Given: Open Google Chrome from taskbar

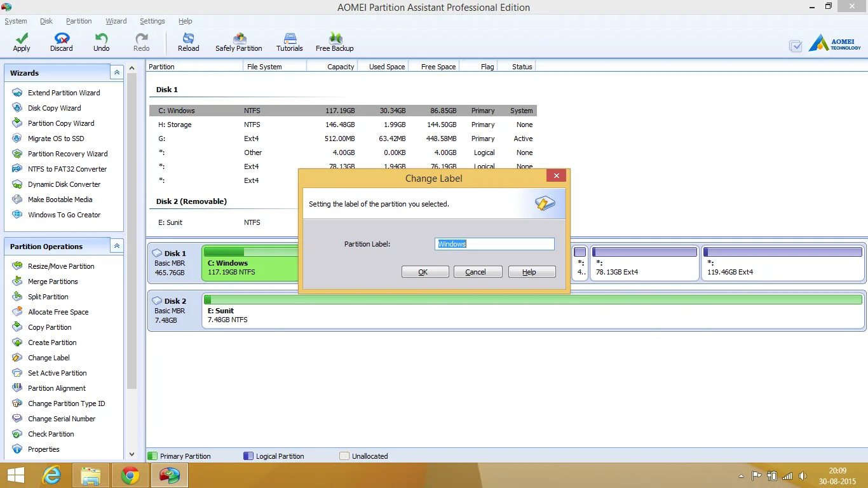Looking at the screenshot, I should coord(130,475).
